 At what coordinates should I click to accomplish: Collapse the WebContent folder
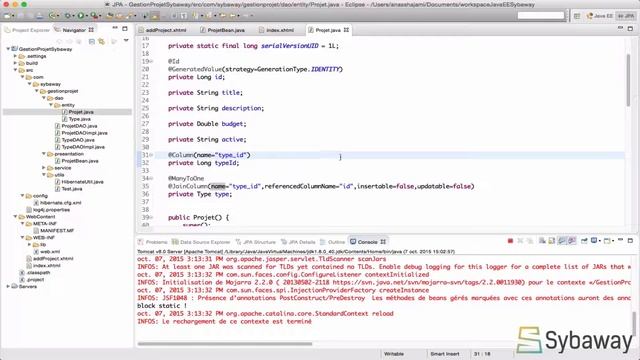click(x=15, y=216)
